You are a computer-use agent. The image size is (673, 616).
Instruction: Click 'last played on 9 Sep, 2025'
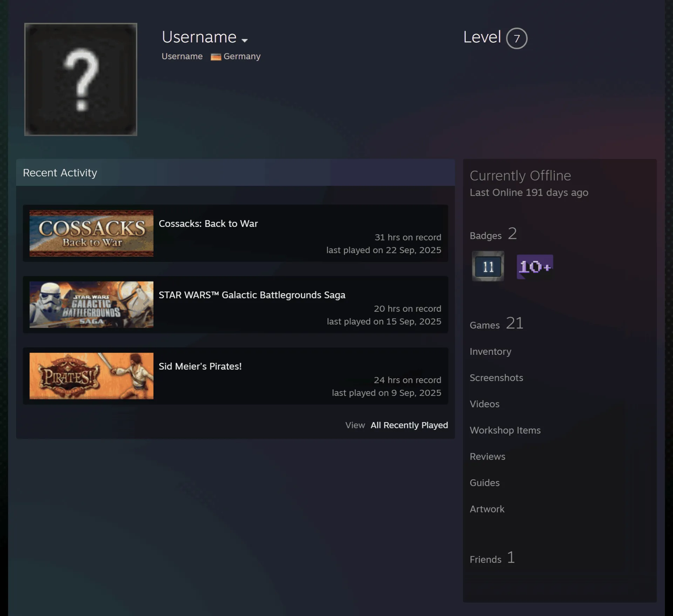pyautogui.click(x=386, y=393)
